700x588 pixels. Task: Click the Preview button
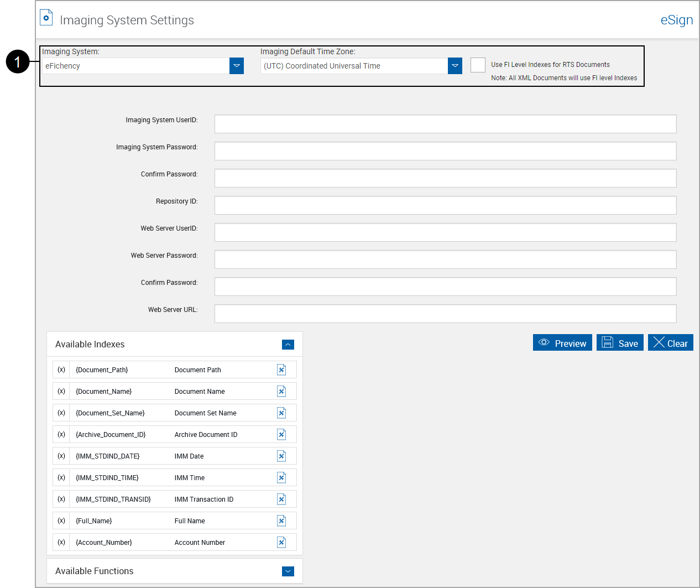[562, 342]
